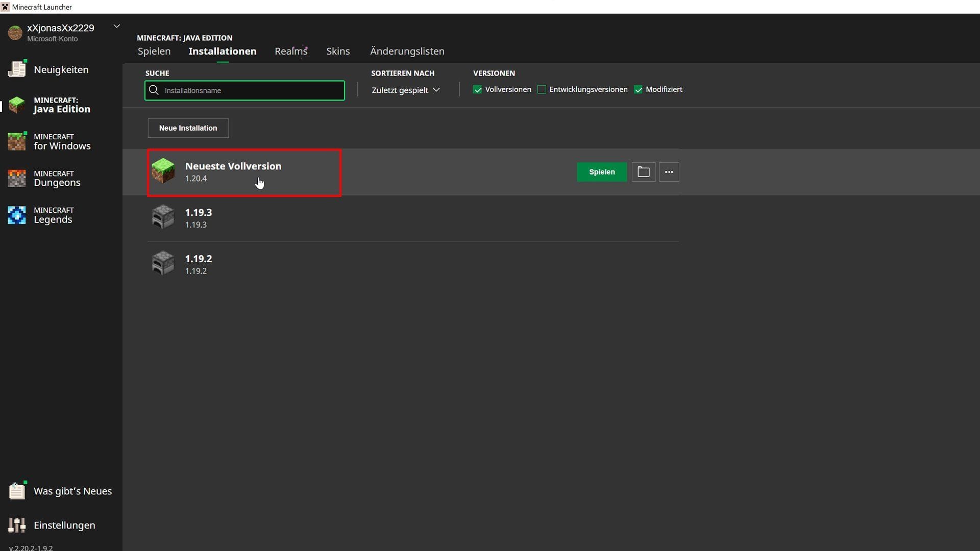Open Minecraft for Windows icon

(x=17, y=141)
